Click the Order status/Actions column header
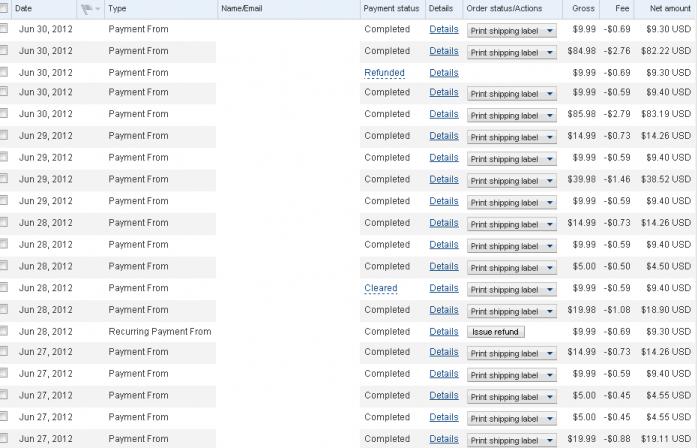The image size is (698, 448). 504,8
